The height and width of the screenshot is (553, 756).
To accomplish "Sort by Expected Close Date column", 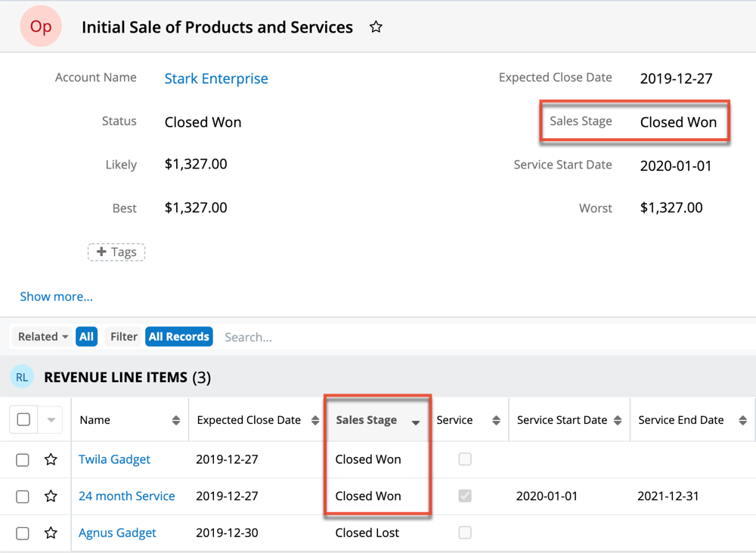I will pyautogui.click(x=315, y=421).
